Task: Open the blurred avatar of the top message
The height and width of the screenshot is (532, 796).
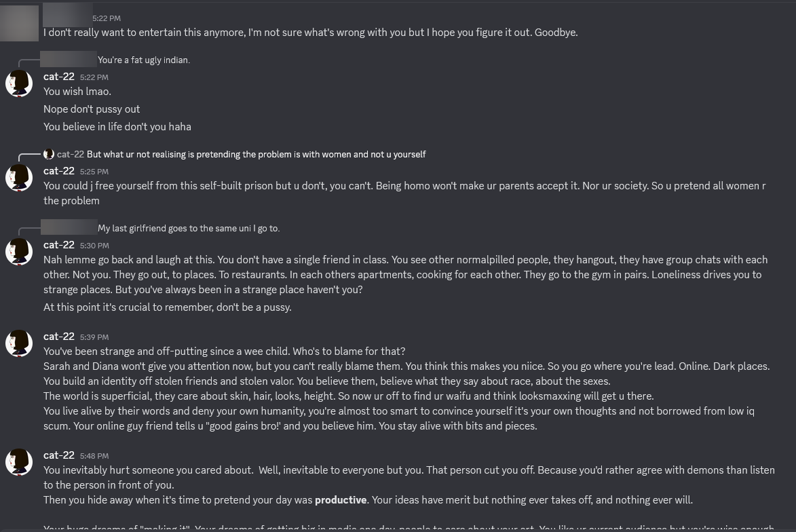Action: (19, 23)
